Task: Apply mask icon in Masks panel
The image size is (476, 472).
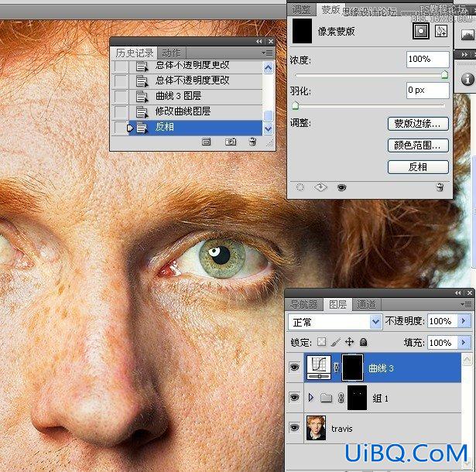Action: (x=320, y=187)
